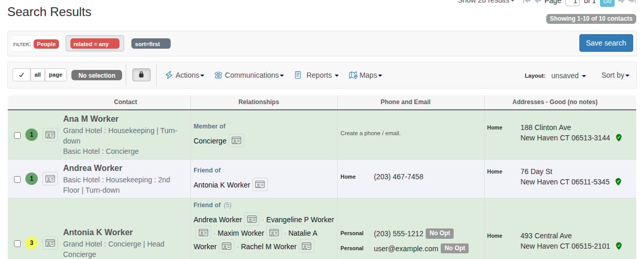
Task: Open contact card icon for Ana M Worker
Action: [50, 135]
